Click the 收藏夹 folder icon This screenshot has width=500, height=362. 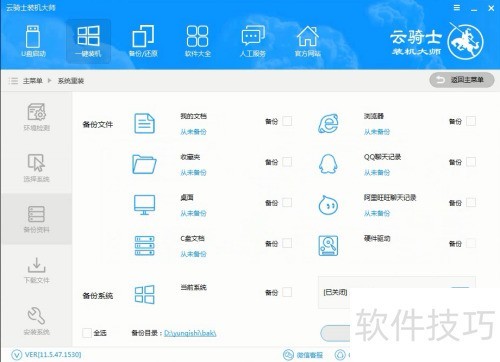coord(144,164)
